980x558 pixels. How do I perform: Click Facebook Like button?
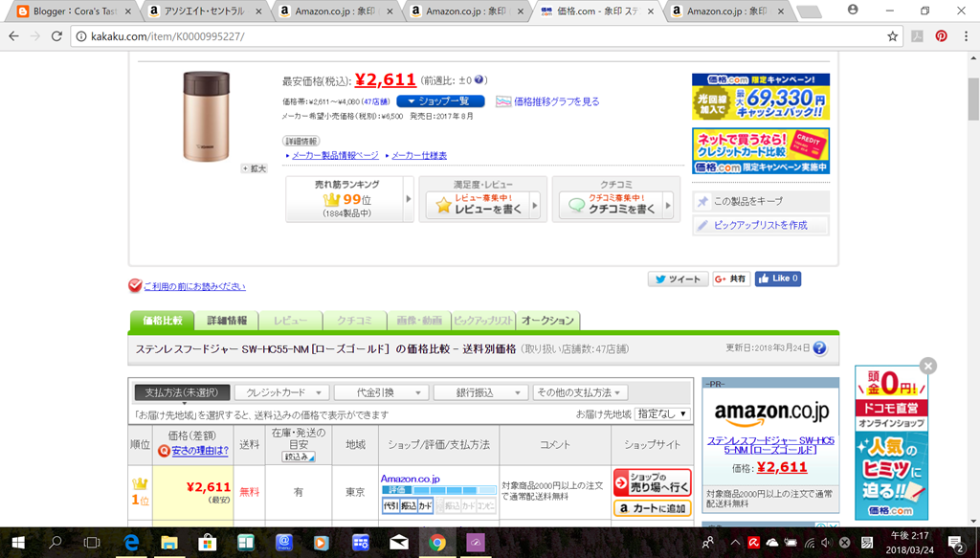(x=777, y=279)
